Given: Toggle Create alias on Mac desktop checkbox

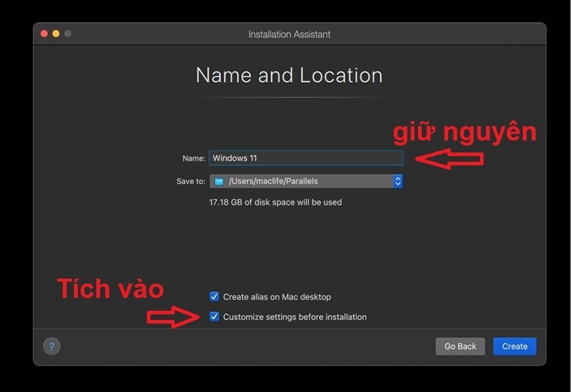Looking at the screenshot, I should click(214, 296).
